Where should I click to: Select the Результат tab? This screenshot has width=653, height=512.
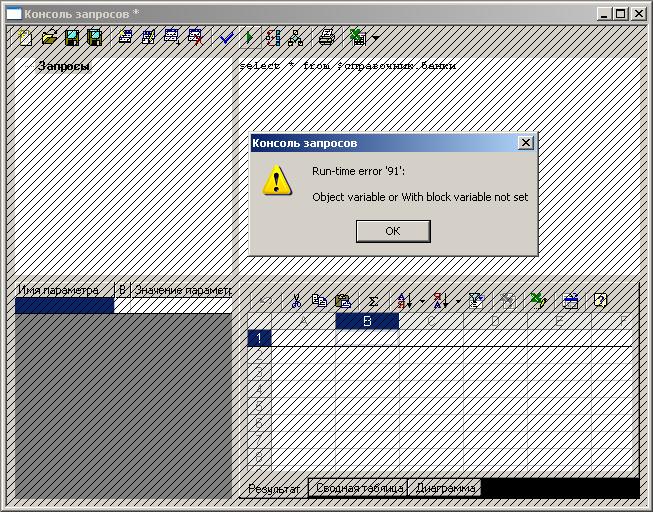[273, 488]
